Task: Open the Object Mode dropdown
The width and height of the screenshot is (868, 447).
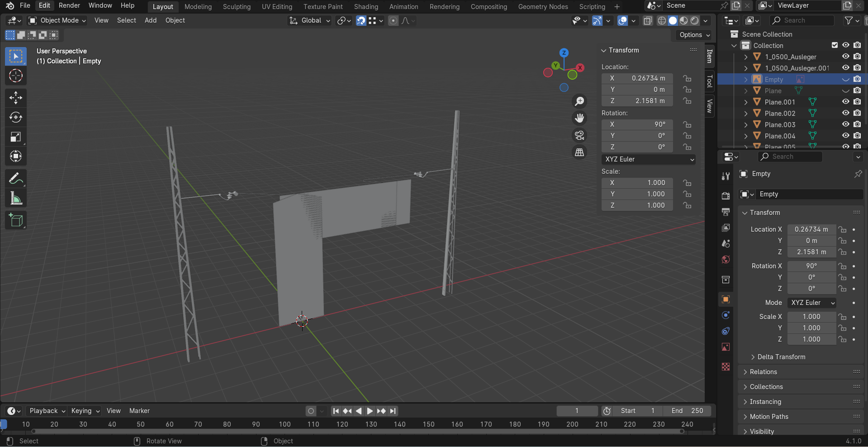Action: pos(57,20)
